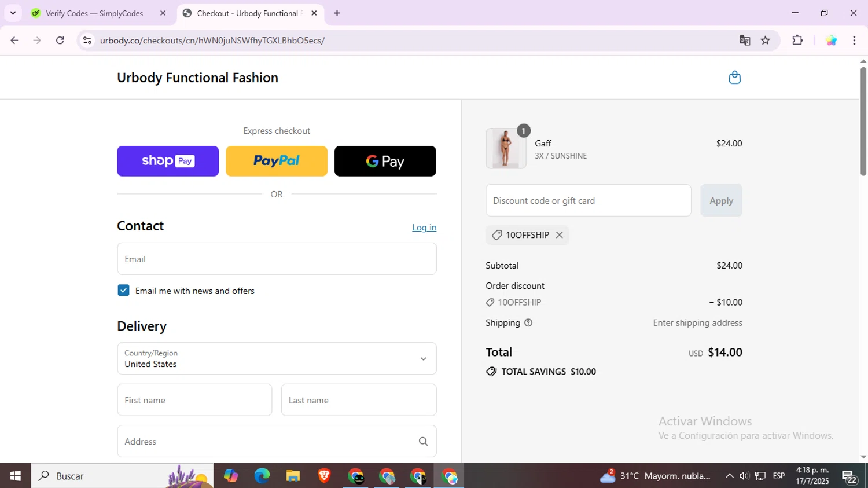Screen dimensions: 868x488
Task: Click the Gaff product thumbnail
Action: point(506,149)
